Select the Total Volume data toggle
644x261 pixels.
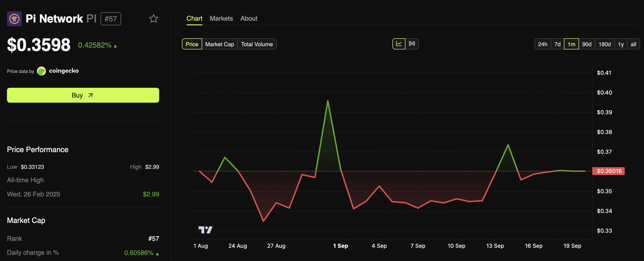pos(257,44)
